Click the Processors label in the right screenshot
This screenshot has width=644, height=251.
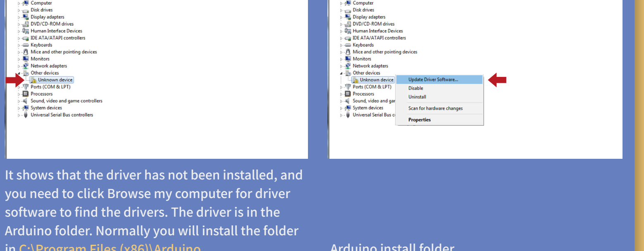click(x=363, y=94)
